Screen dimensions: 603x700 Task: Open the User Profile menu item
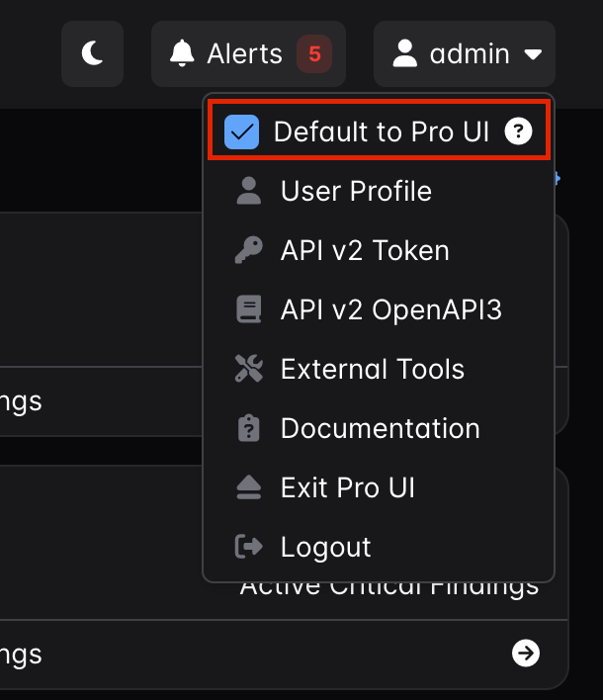[356, 191]
